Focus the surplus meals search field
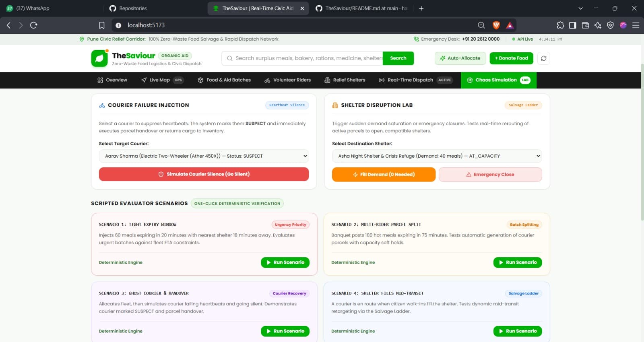 coord(302,58)
